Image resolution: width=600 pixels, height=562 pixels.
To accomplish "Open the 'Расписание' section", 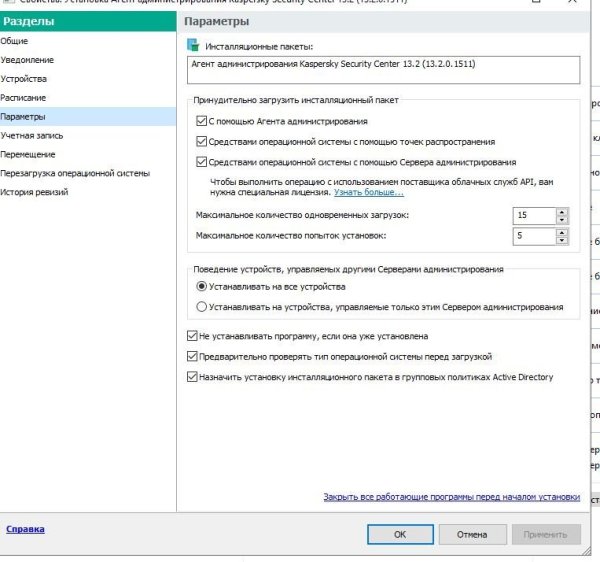I will pos(88,98).
